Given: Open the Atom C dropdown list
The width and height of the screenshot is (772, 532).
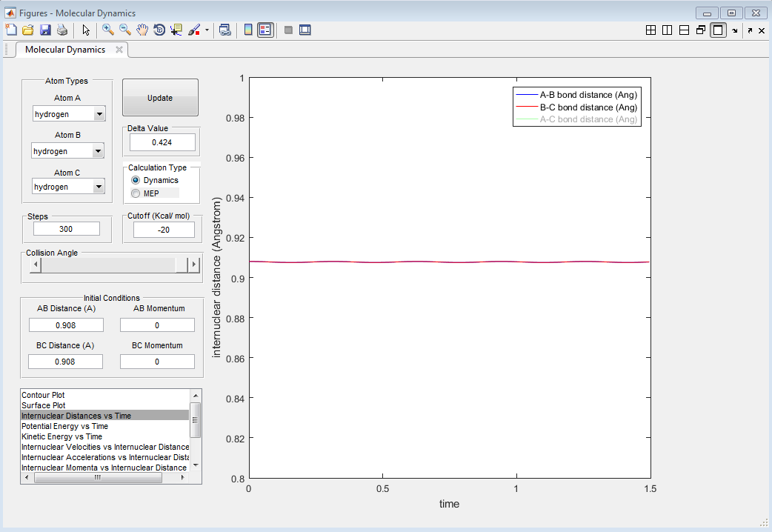Looking at the screenshot, I should click(x=99, y=187).
